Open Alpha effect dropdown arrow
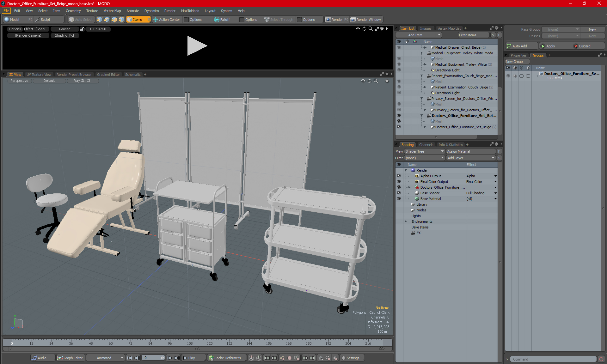Image resolution: width=607 pixels, height=364 pixels. [x=495, y=176]
